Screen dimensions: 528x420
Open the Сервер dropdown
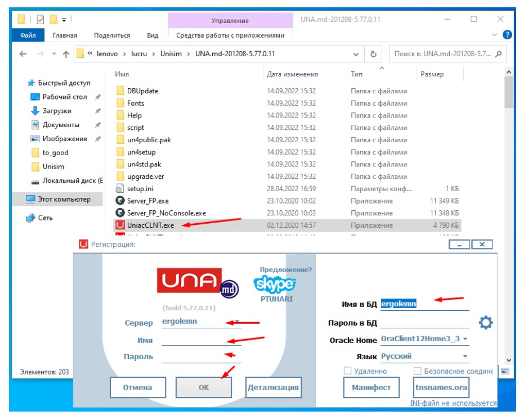[237, 321]
